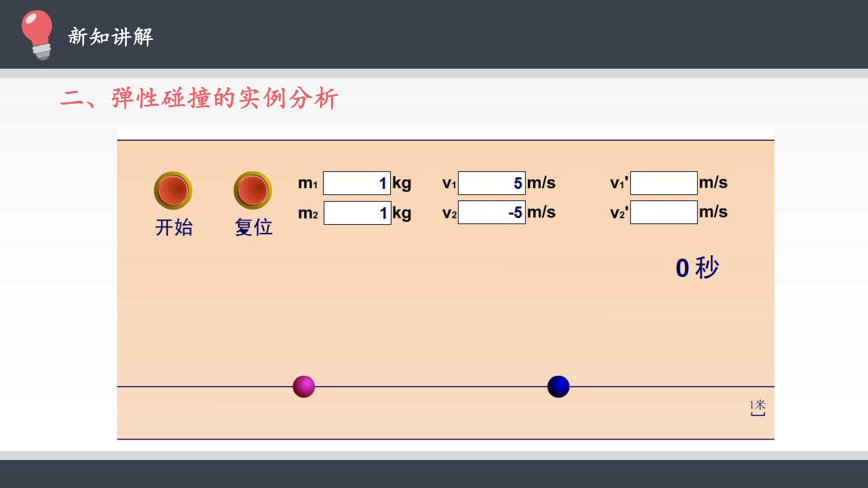Screen dimensions: 868x488
Task: Click the red light bulb icon
Action: pyautogui.click(x=37, y=35)
